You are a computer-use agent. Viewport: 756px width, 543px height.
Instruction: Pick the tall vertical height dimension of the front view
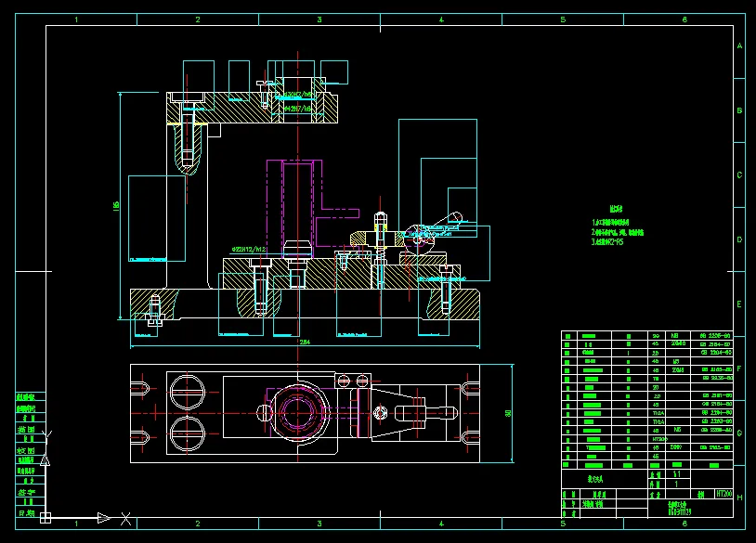[116, 206]
